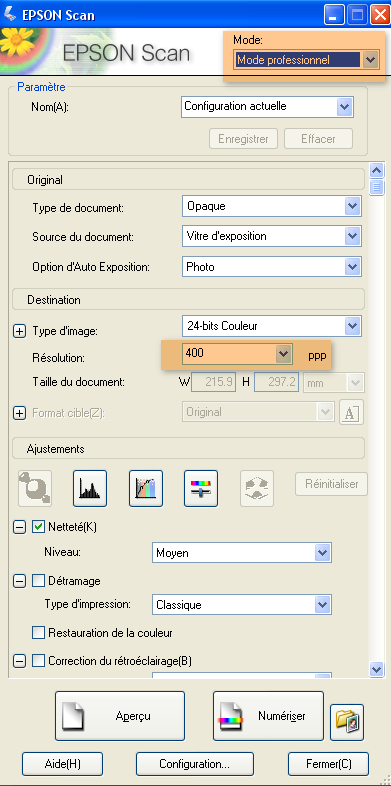Open the Histogram Adjustment tool
391x786 pixels.
90,488
